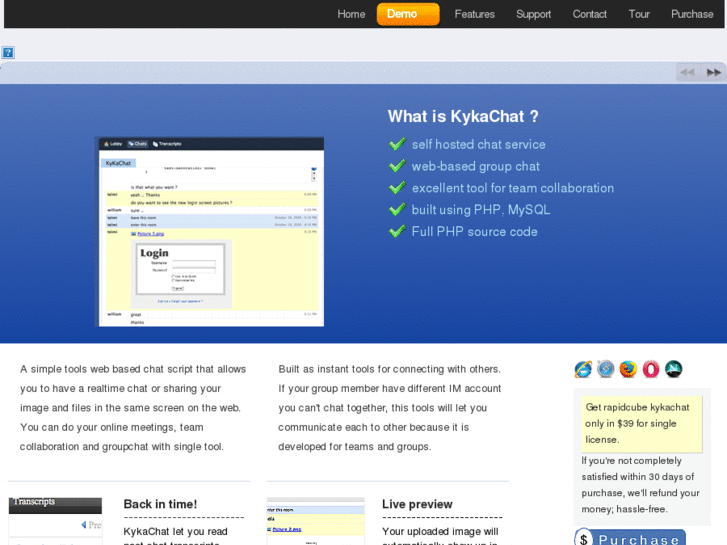
Task: Click the rewind slideshow arrow
Action: tap(687, 72)
